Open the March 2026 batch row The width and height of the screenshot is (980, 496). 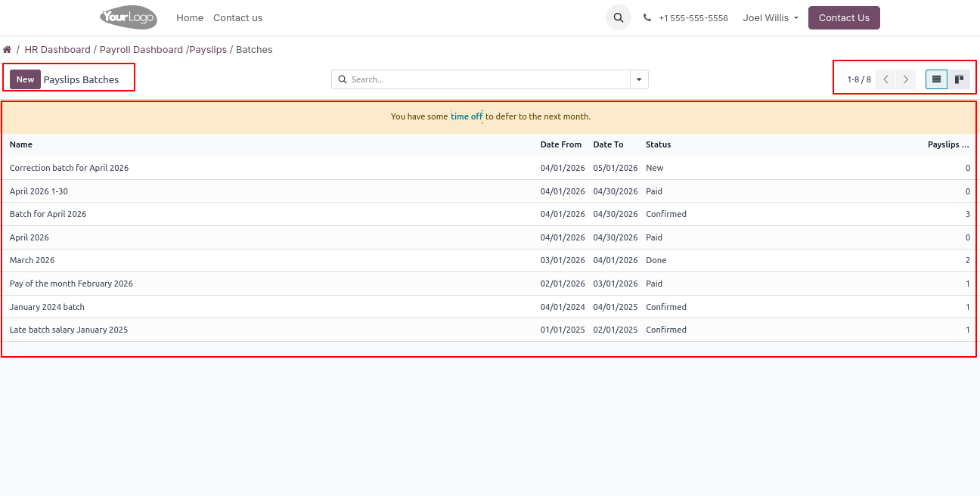click(x=33, y=260)
